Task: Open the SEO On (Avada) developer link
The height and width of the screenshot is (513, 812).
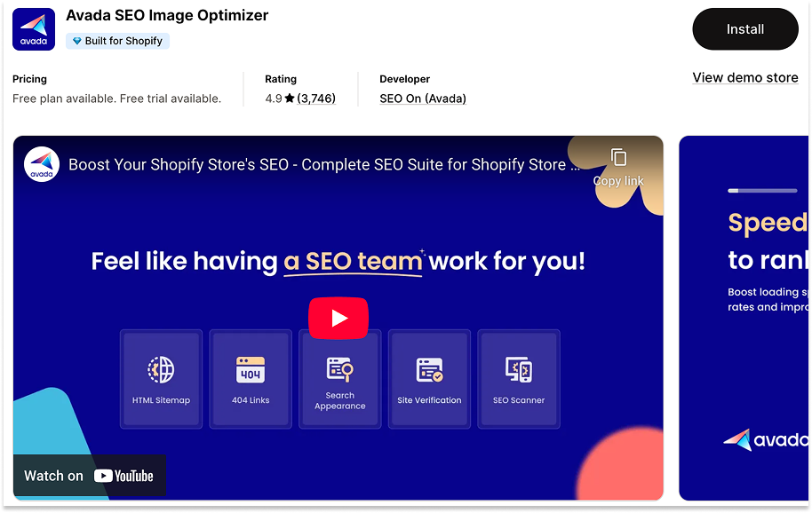Action: [x=423, y=99]
